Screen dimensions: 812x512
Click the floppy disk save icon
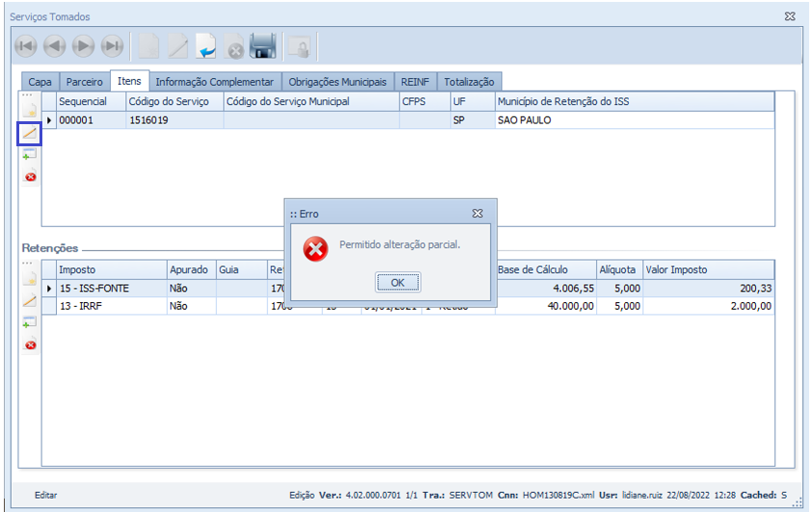(x=263, y=46)
